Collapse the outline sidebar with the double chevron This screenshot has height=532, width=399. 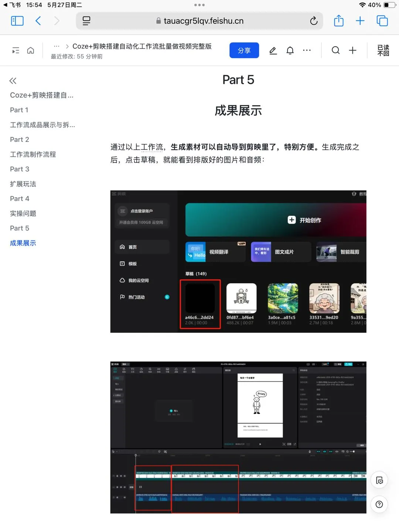click(13, 81)
